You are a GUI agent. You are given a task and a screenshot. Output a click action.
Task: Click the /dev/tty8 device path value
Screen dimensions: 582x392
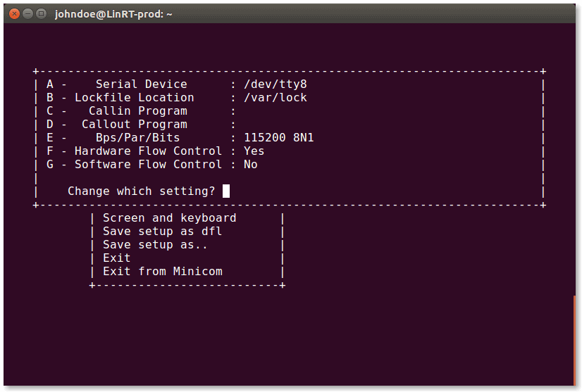pyautogui.click(x=275, y=84)
